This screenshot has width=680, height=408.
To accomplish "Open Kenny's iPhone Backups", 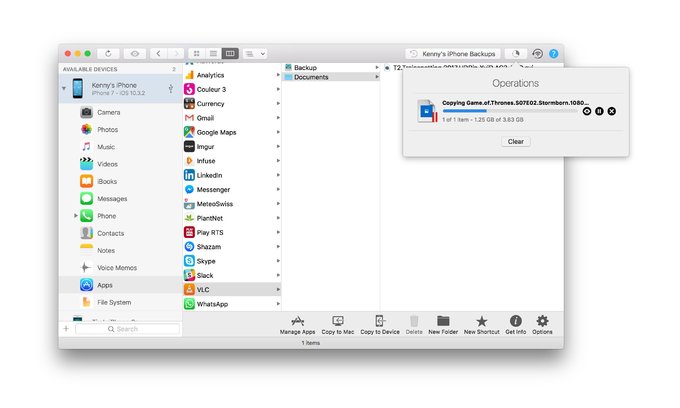I will pos(453,53).
